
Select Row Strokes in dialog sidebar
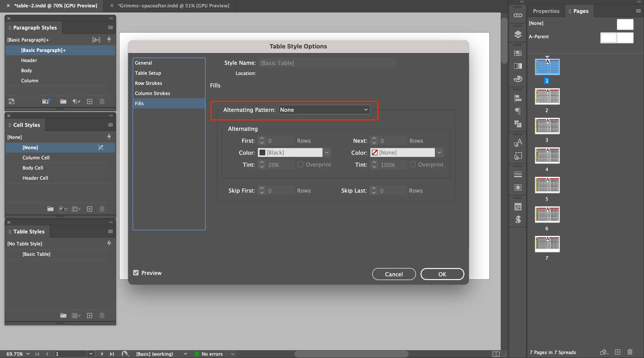149,83
